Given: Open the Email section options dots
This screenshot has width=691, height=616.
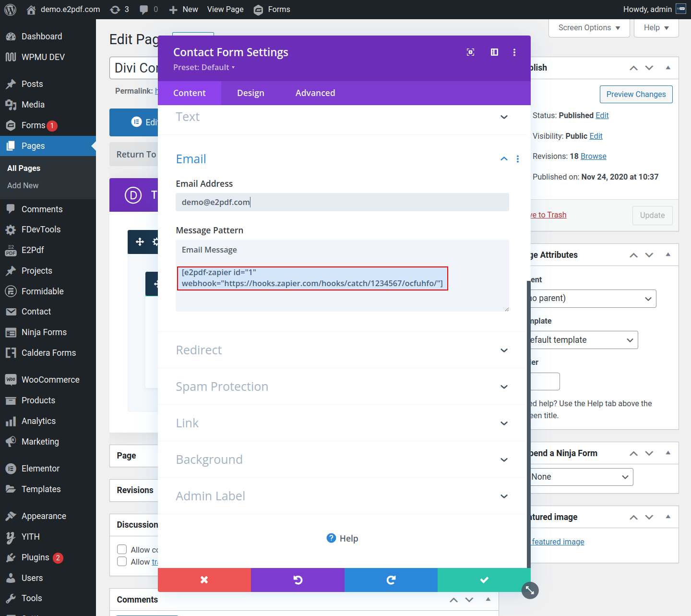Looking at the screenshot, I should click(x=517, y=159).
